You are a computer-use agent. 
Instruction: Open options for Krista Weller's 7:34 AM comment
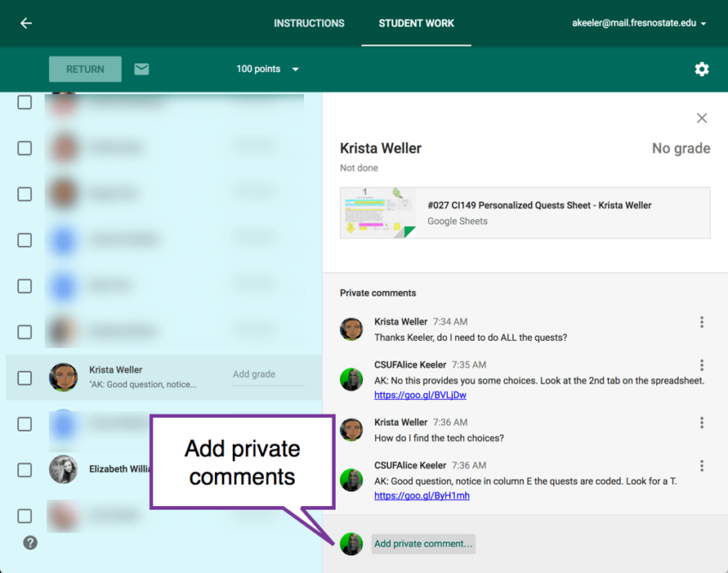701,322
